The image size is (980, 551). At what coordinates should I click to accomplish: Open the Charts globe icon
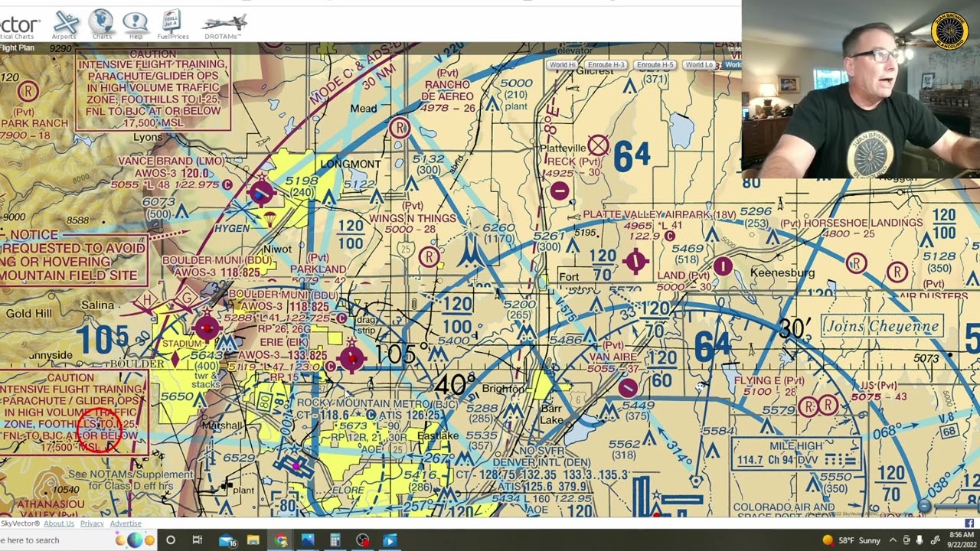point(101,24)
